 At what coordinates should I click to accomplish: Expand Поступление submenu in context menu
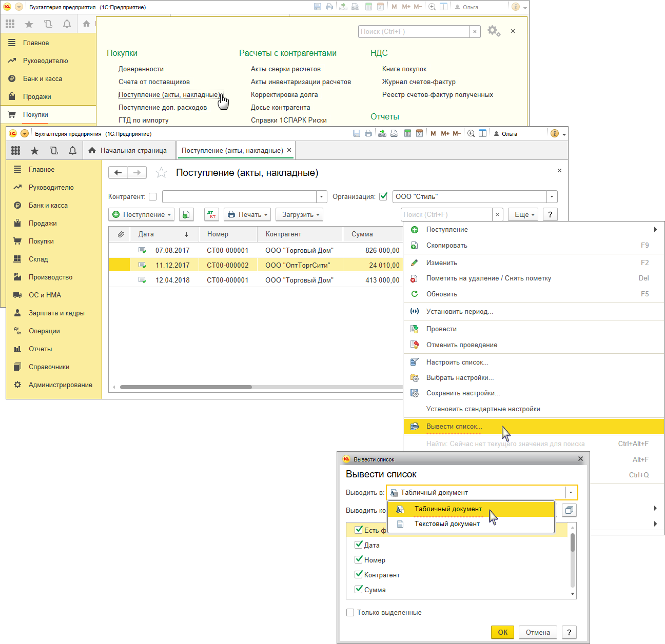(655, 229)
